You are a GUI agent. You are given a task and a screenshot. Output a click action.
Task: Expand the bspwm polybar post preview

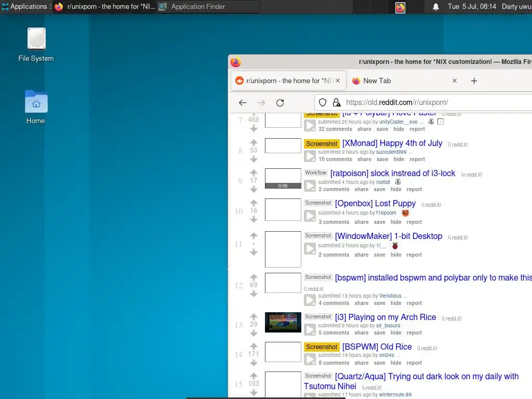[x=310, y=300]
